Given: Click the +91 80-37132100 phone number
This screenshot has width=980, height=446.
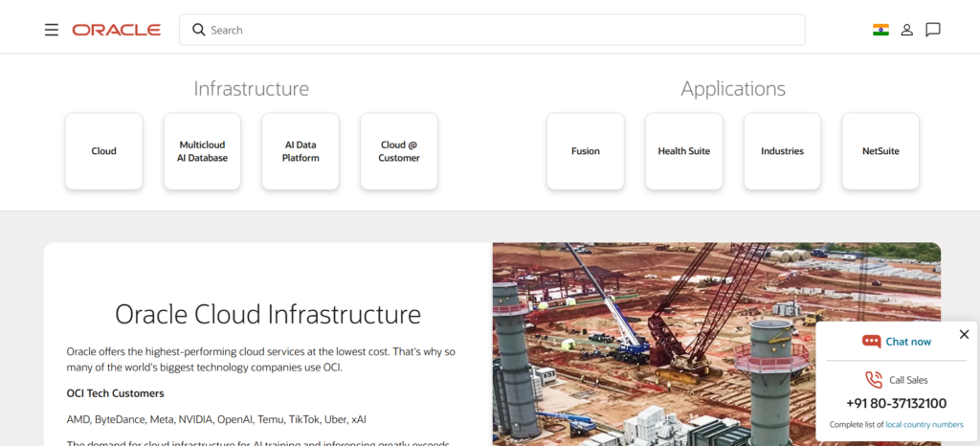Looking at the screenshot, I should (896, 404).
